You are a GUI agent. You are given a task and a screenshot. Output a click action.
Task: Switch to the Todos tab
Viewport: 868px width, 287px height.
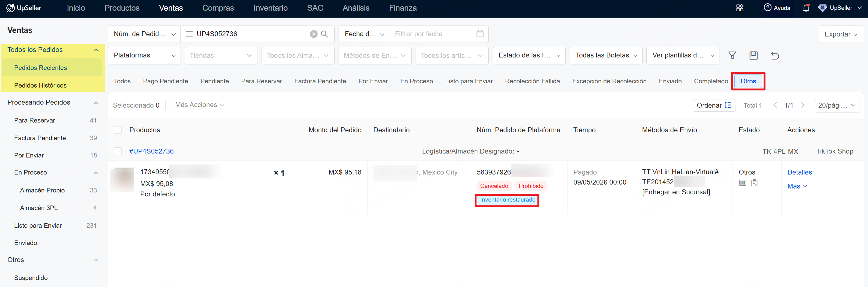click(122, 81)
